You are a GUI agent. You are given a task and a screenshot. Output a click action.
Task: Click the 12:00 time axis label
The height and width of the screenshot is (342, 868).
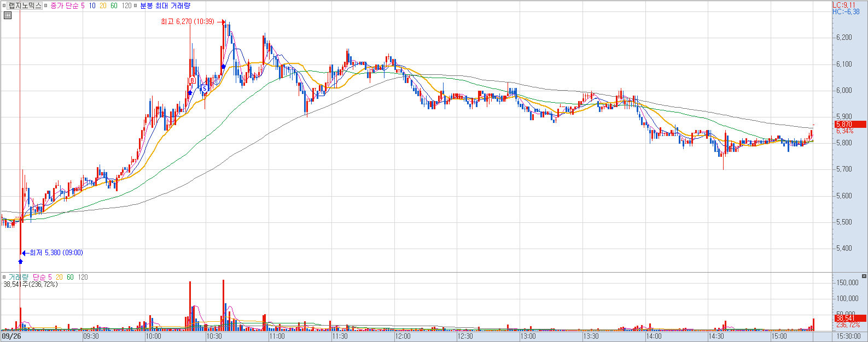403,337
